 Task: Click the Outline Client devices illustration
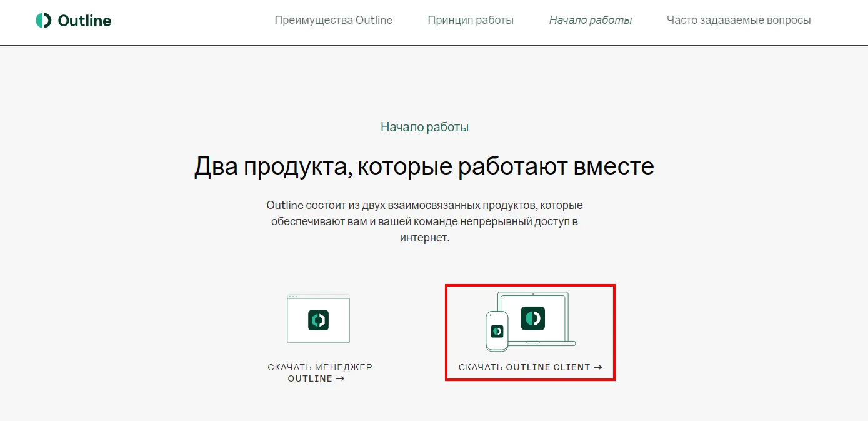point(531,322)
